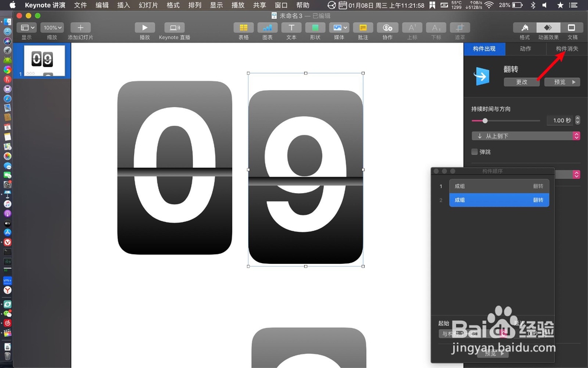
Task: Open Maps icon in the Dock
Action: click(x=8, y=146)
